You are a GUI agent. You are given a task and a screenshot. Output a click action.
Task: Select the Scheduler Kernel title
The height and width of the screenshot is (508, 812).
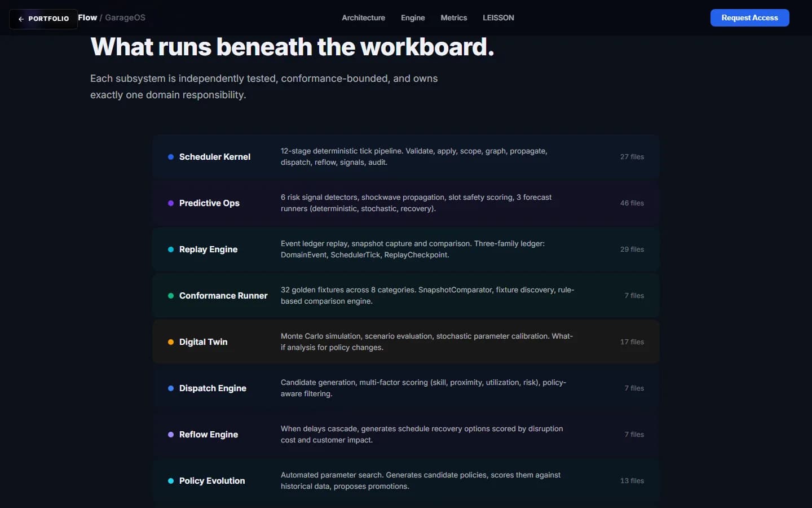pos(215,157)
